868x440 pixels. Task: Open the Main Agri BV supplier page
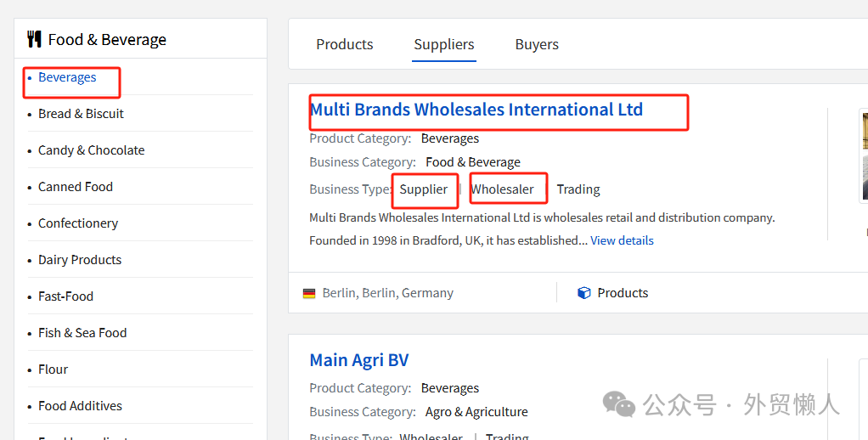pyautogui.click(x=359, y=360)
